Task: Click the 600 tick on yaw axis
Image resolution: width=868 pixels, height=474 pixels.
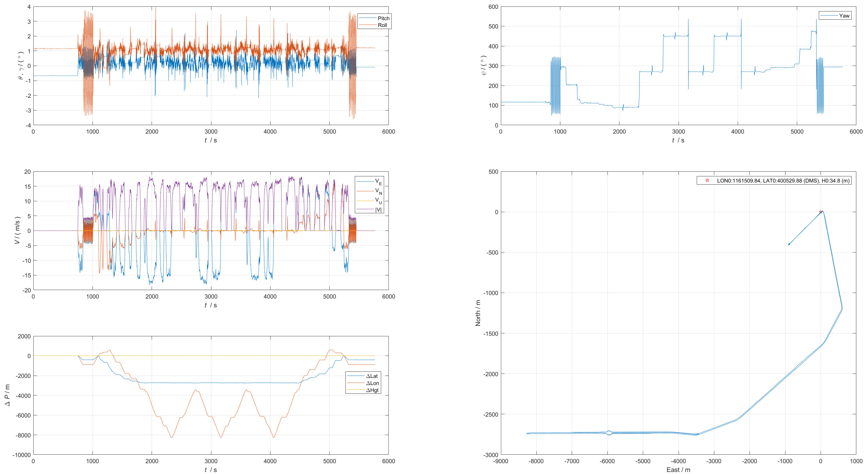Action: (x=493, y=7)
